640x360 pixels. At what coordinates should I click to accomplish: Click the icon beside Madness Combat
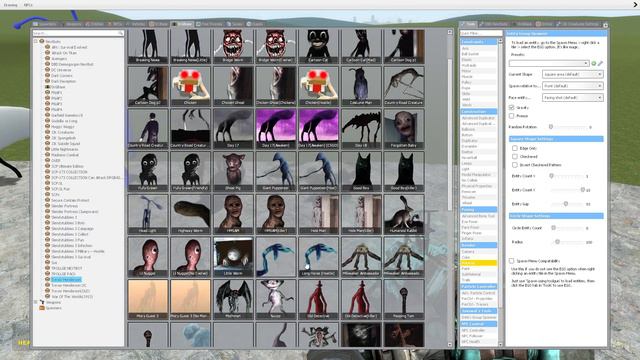pos(47,155)
